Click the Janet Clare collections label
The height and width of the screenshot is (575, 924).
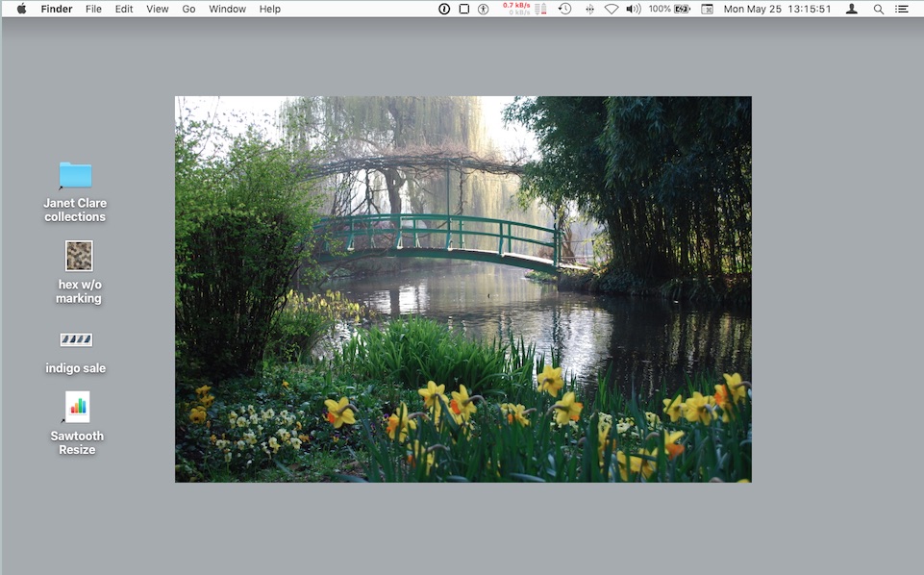(75, 210)
